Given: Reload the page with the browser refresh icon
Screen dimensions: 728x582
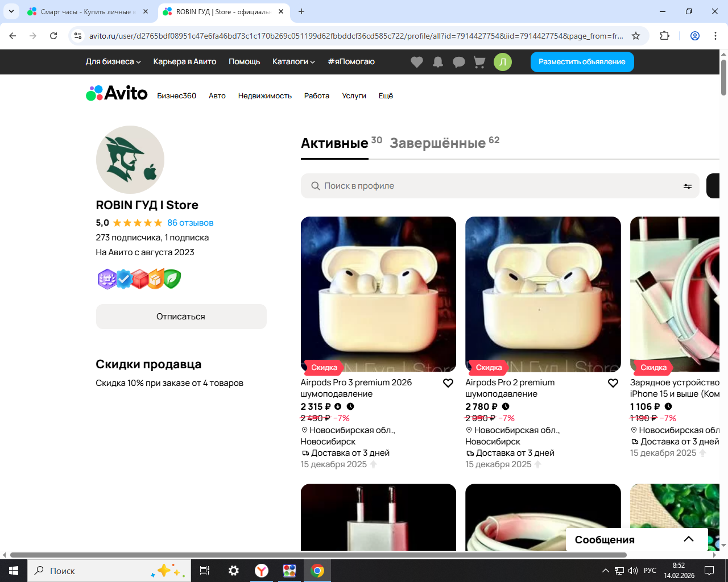Looking at the screenshot, I should pos(53,36).
